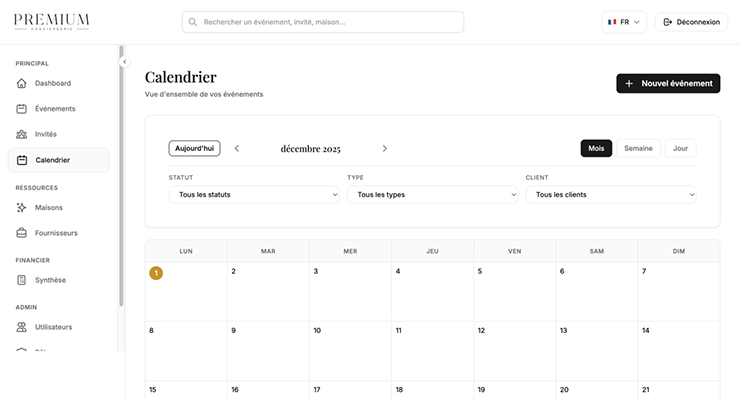
Task: Go to next month with right arrow
Action: click(385, 148)
